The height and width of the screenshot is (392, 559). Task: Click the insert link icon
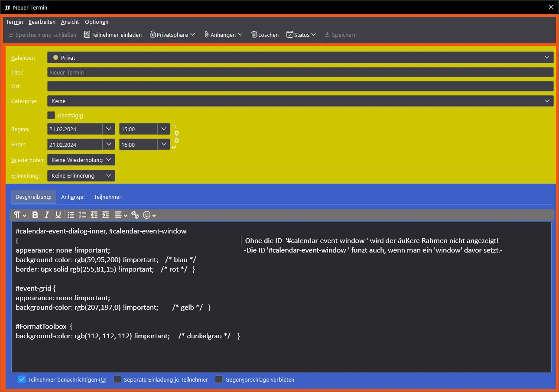tap(135, 215)
